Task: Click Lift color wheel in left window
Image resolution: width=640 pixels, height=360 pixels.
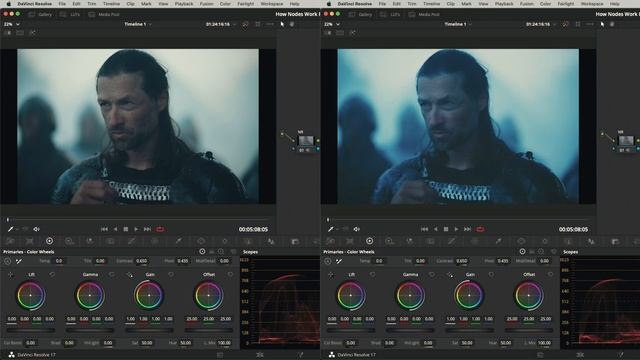Action: pyautogui.click(x=31, y=296)
